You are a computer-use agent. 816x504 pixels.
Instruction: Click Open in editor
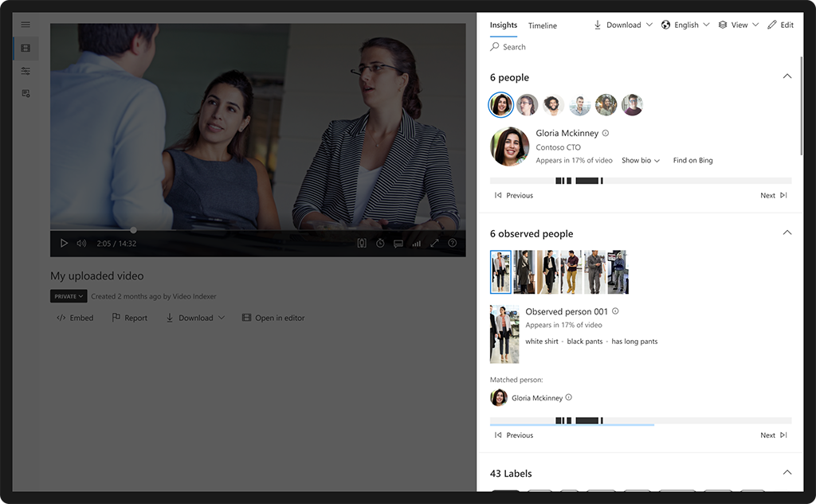[278, 318]
